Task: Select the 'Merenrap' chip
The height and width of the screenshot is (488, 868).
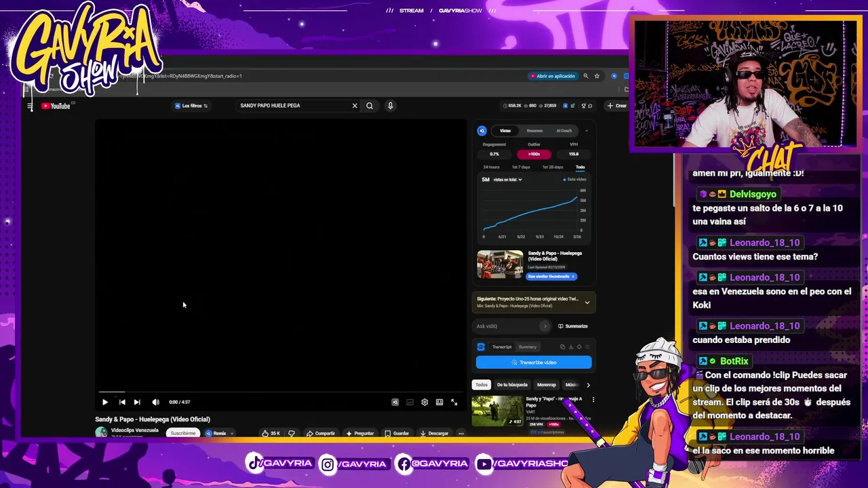Action: pos(547,385)
